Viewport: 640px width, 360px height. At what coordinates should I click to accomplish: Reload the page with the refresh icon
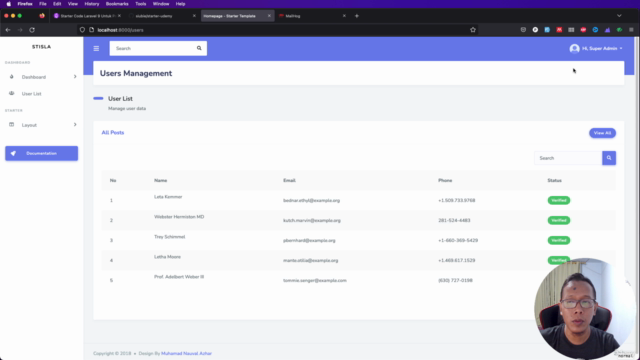32,30
